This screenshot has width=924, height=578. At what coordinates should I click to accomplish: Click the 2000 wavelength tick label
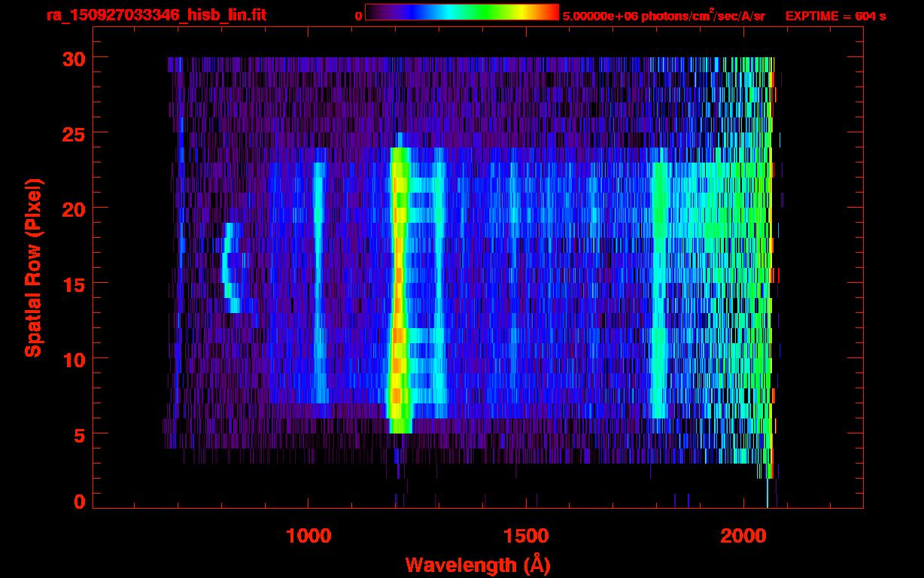pos(744,536)
